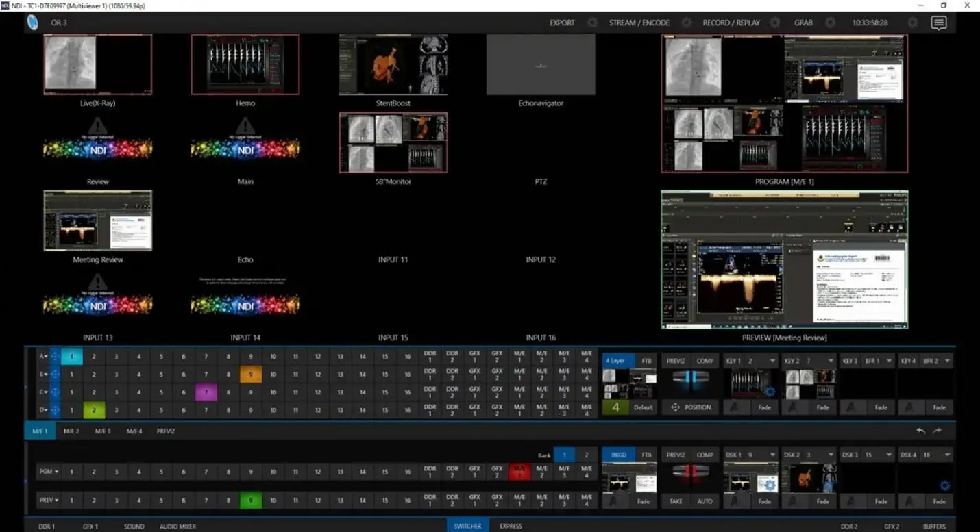The width and height of the screenshot is (980, 532).
Task: Click the Grab configuration gear icon
Action: (x=830, y=23)
